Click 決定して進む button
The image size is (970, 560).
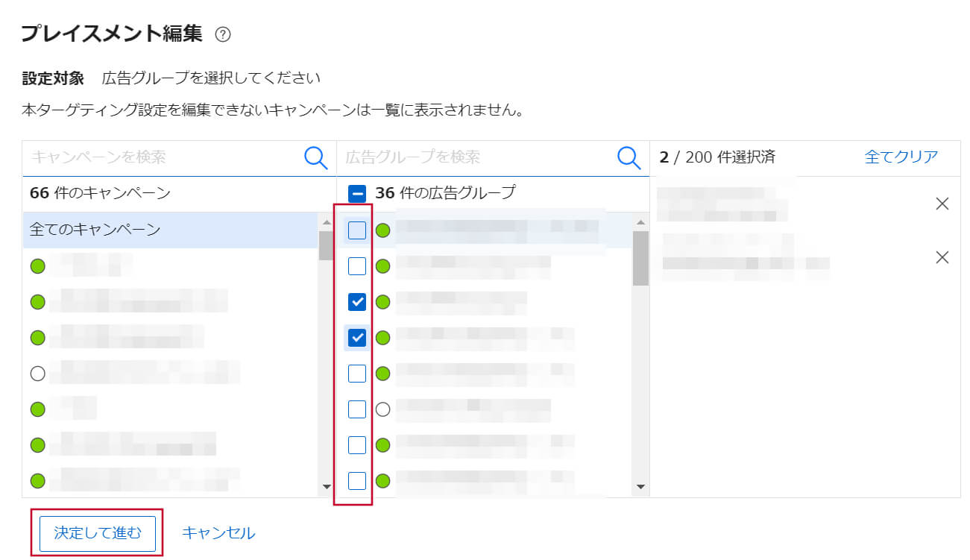[98, 533]
